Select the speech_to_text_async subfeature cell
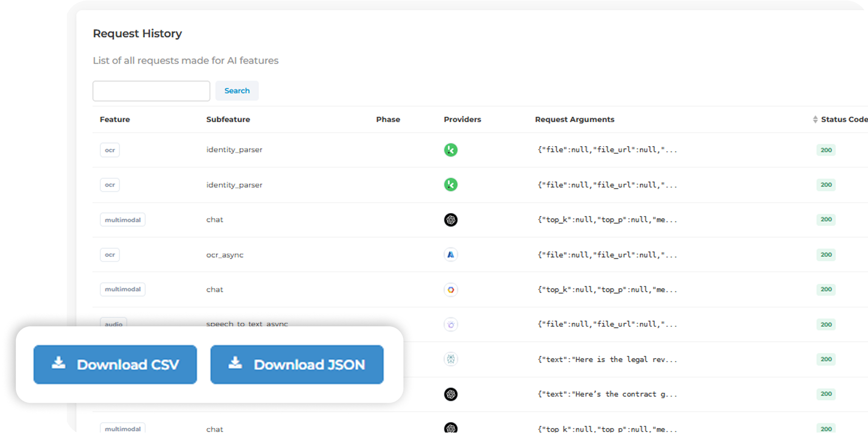The width and height of the screenshot is (868, 435). tap(247, 323)
